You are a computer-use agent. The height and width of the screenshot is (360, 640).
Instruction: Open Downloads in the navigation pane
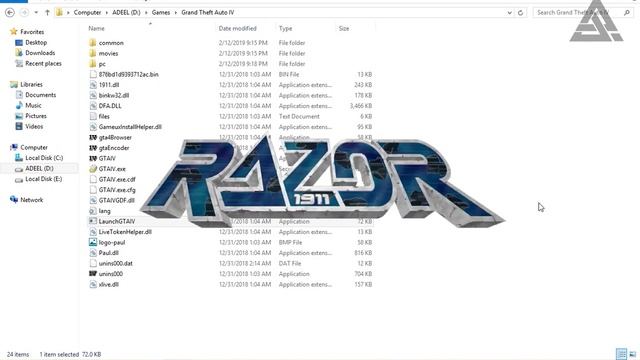(x=40, y=53)
